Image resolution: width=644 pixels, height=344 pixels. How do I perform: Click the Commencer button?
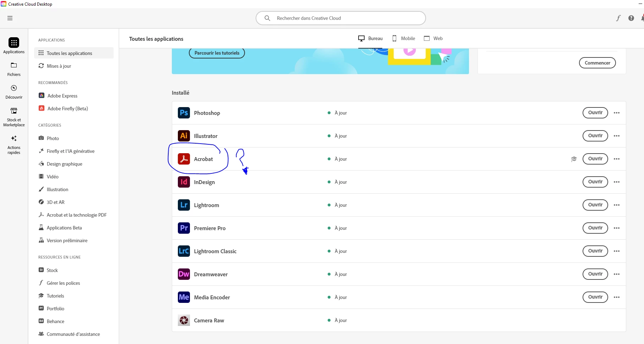coord(597,63)
